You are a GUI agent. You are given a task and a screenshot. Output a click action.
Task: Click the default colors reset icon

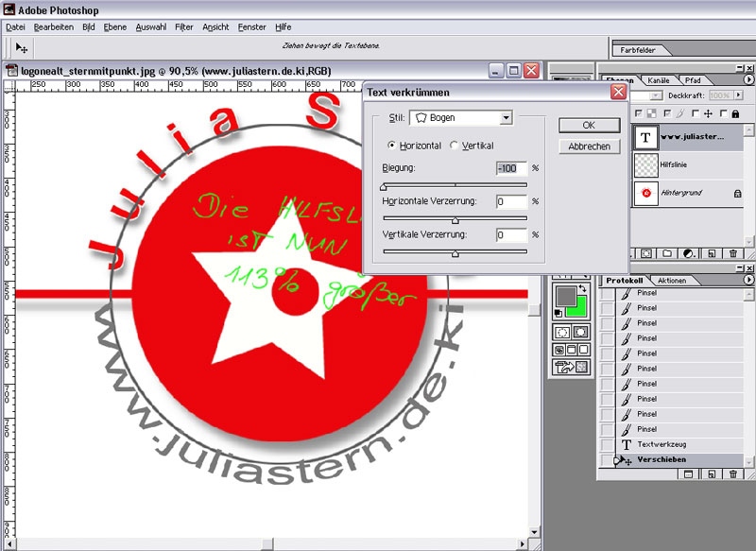pyautogui.click(x=558, y=313)
